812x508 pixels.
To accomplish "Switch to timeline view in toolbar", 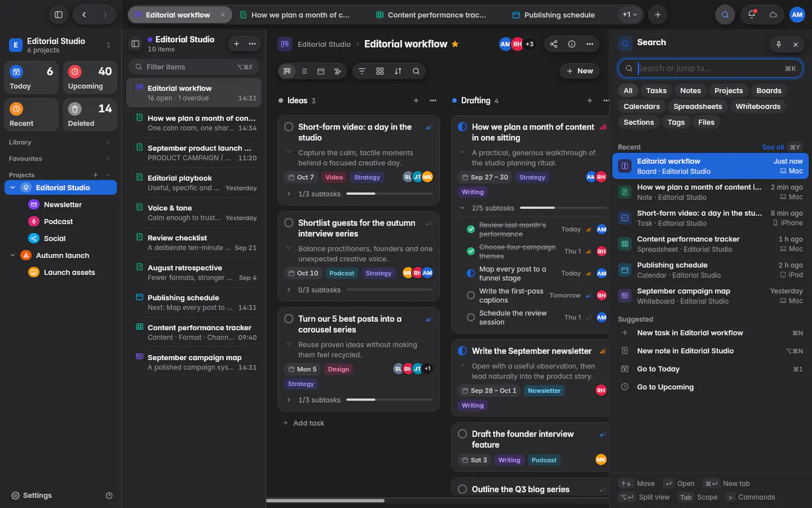I will [x=337, y=71].
